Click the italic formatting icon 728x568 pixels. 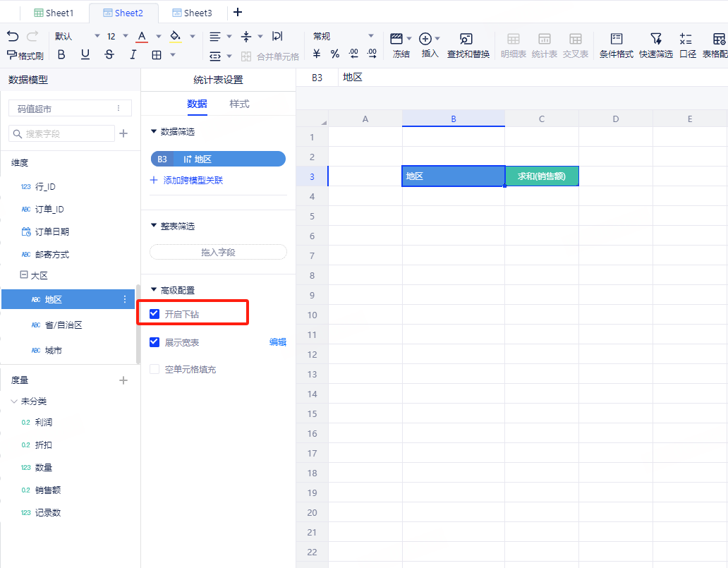pos(133,54)
